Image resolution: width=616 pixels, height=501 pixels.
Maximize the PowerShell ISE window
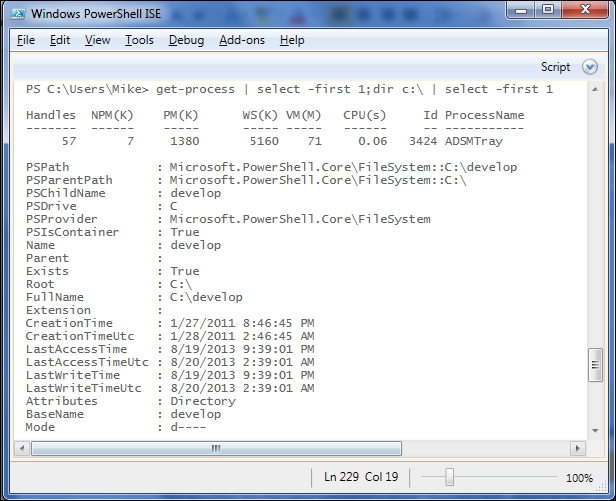point(548,10)
